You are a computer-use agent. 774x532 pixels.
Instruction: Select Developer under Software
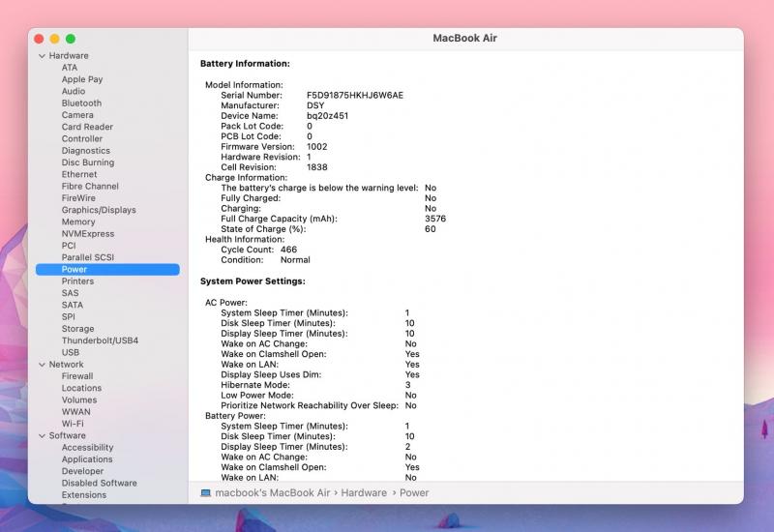point(82,471)
